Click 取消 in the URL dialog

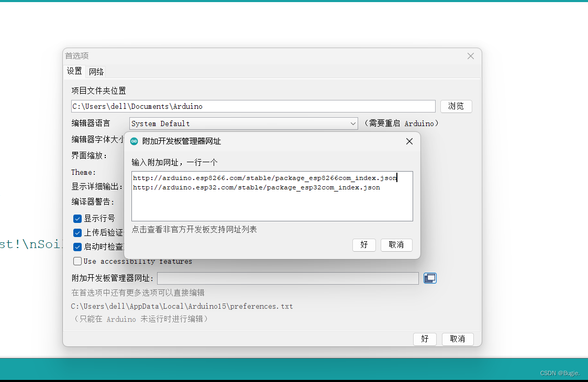click(x=396, y=245)
